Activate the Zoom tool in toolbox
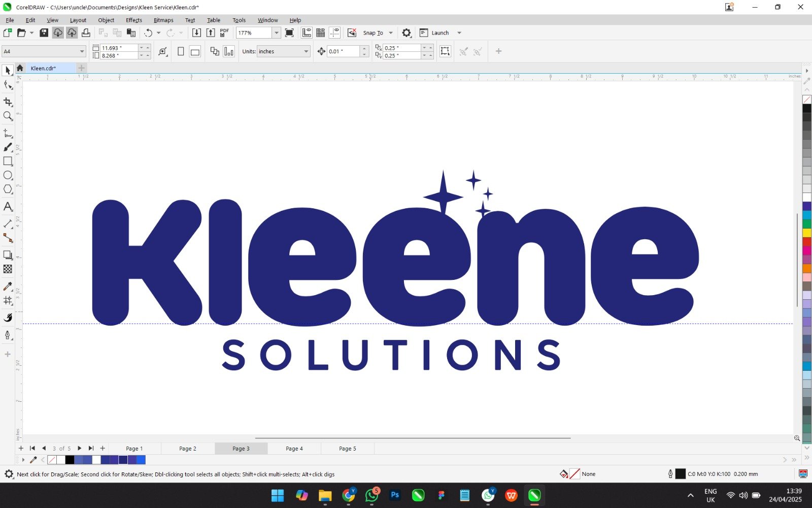The width and height of the screenshot is (812, 508). (x=8, y=116)
